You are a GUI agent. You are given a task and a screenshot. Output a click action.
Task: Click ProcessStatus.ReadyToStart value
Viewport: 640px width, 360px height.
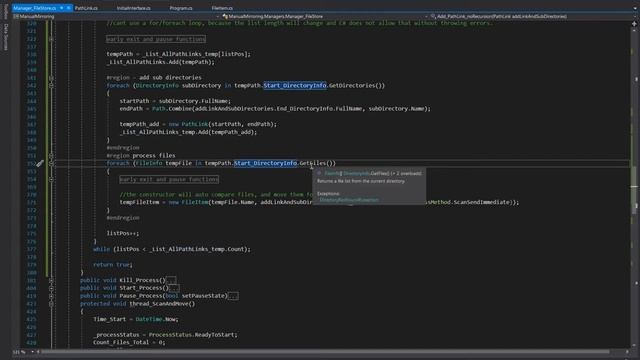coord(192,335)
